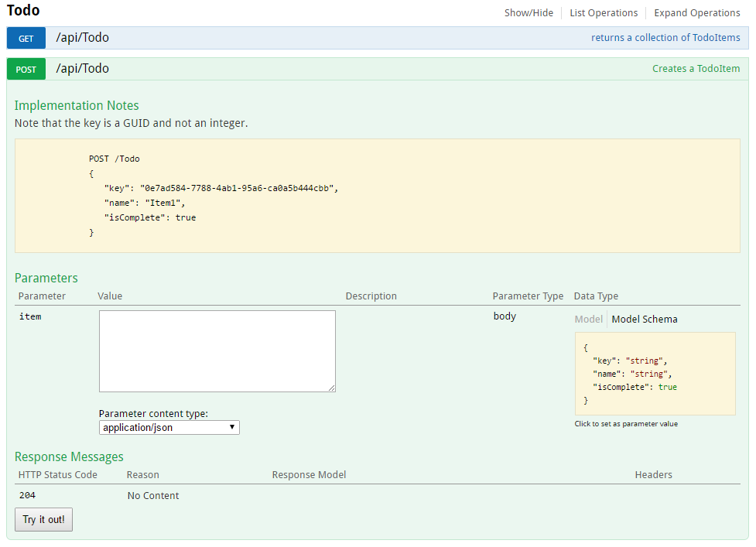Click 'HTTP Status Code' column header

pyautogui.click(x=57, y=475)
